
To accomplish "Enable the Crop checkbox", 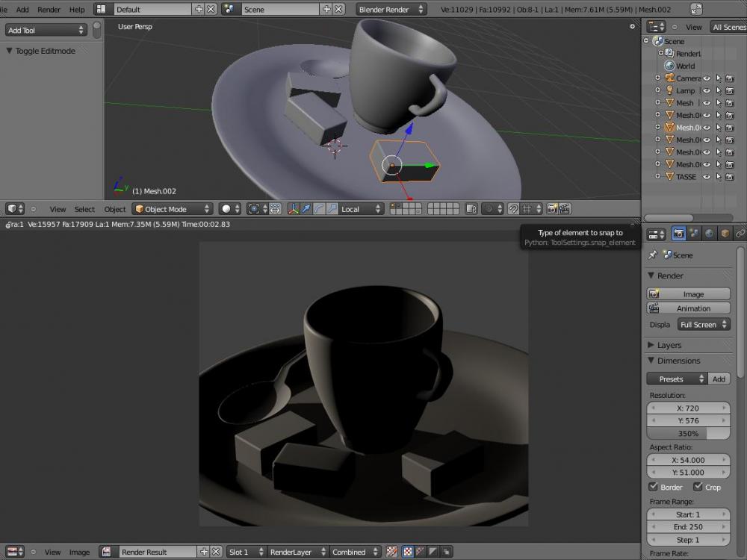I will (x=698, y=487).
